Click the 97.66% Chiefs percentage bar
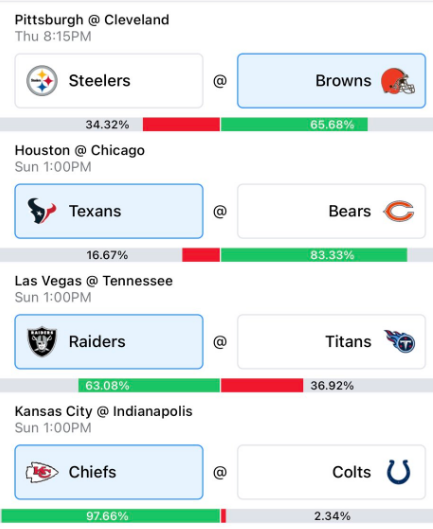This screenshot has width=433, height=529. (111, 516)
